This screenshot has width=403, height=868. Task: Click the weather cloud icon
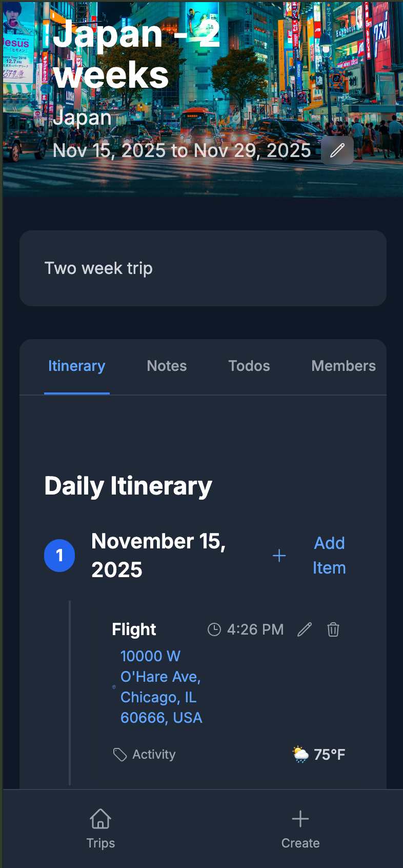(x=300, y=755)
